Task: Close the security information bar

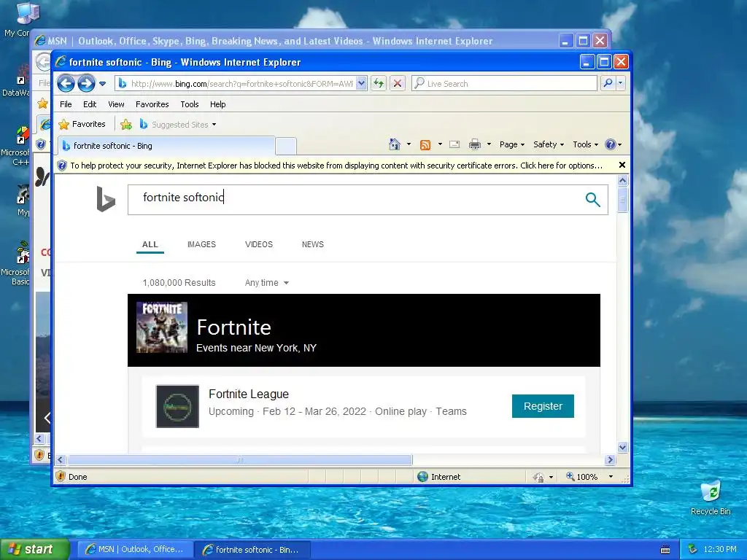Action: tap(622, 165)
